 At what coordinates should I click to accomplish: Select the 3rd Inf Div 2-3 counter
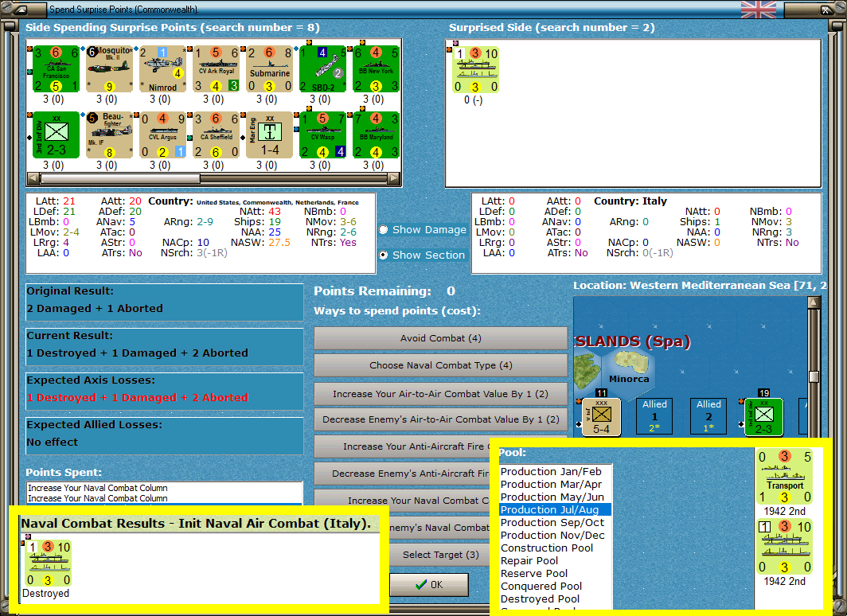tap(56, 135)
